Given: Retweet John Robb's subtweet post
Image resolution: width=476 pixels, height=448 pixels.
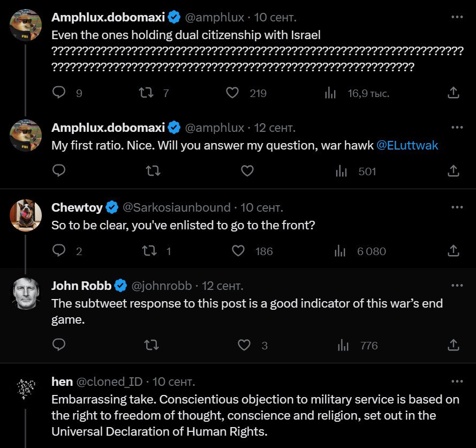Looking at the screenshot, I should pos(152,345).
